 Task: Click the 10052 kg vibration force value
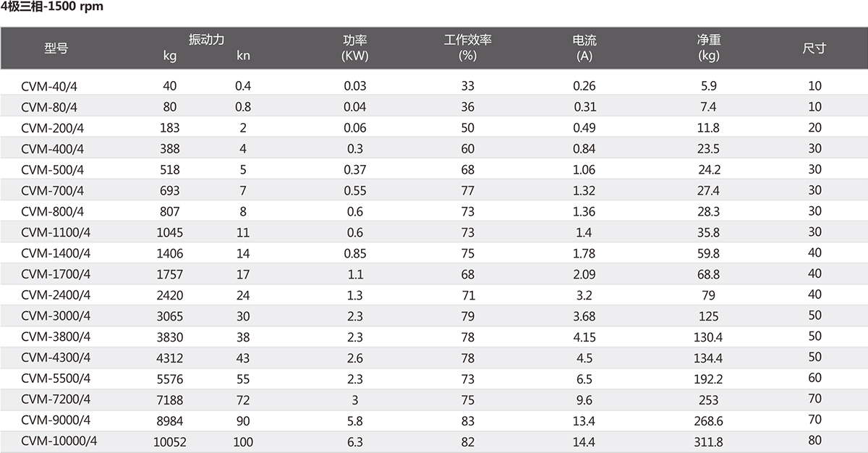[170, 441]
